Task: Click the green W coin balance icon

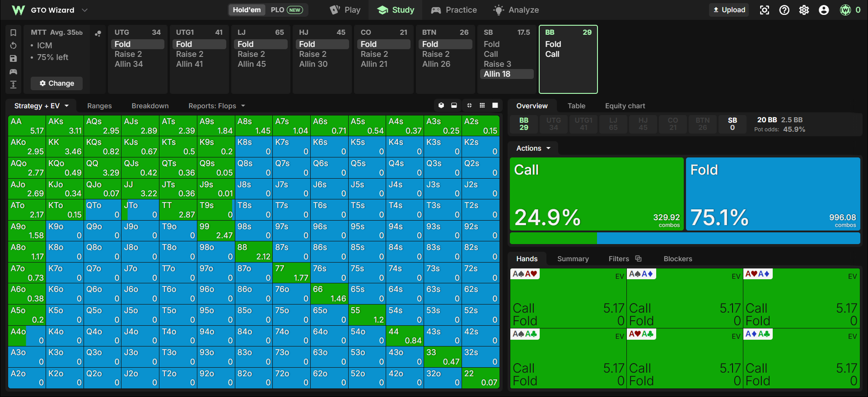Action: (x=845, y=10)
